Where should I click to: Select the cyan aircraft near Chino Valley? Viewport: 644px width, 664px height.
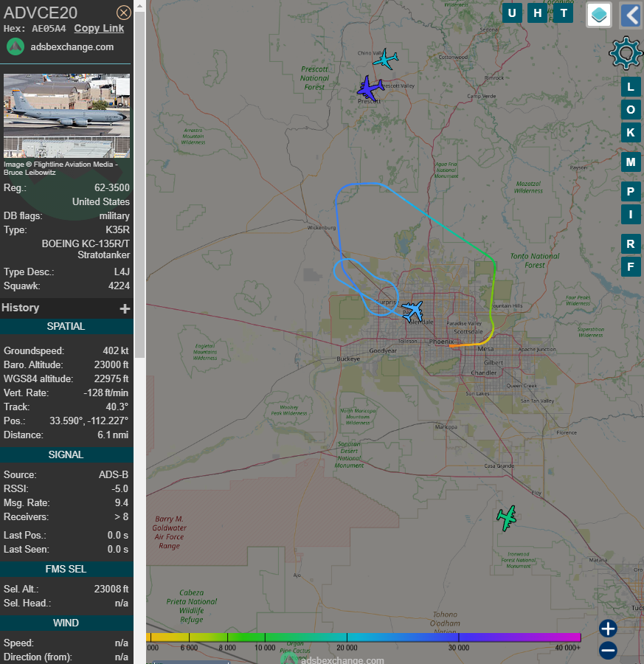[x=385, y=59]
